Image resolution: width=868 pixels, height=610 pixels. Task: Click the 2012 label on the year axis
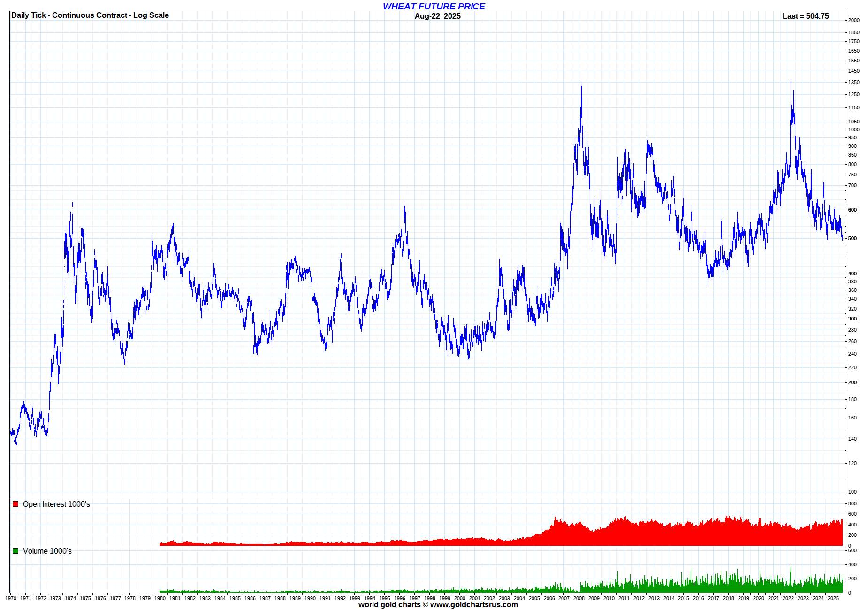coord(639,598)
